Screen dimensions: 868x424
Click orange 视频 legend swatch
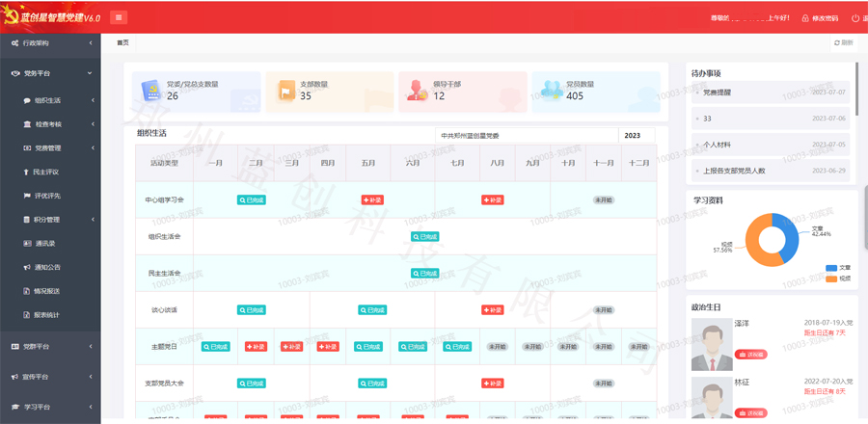click(x=831, y=278)
